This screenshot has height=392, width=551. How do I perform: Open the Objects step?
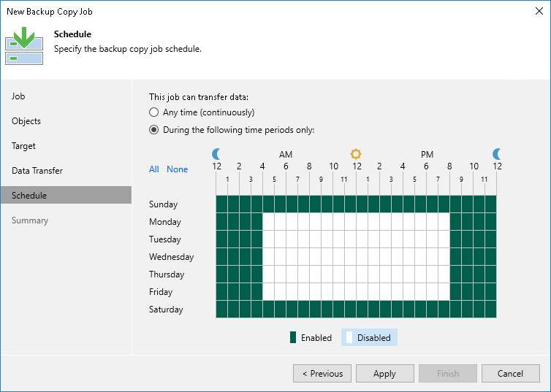coord(26,121)
